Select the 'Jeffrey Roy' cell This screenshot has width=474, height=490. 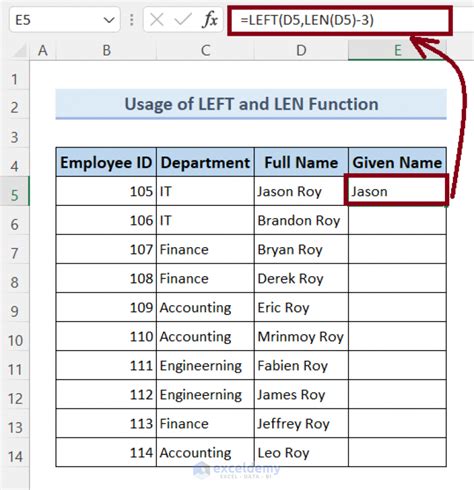coord(301,423)
